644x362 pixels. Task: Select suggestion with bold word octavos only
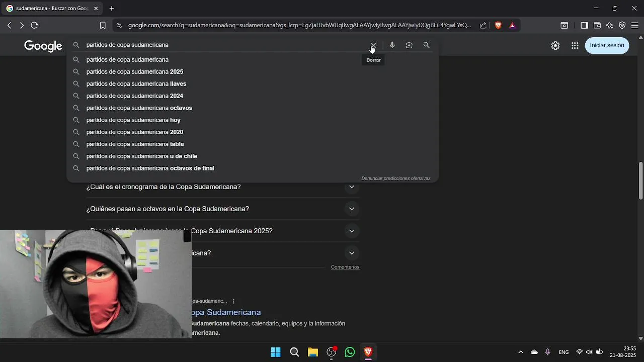pos(252,108)
